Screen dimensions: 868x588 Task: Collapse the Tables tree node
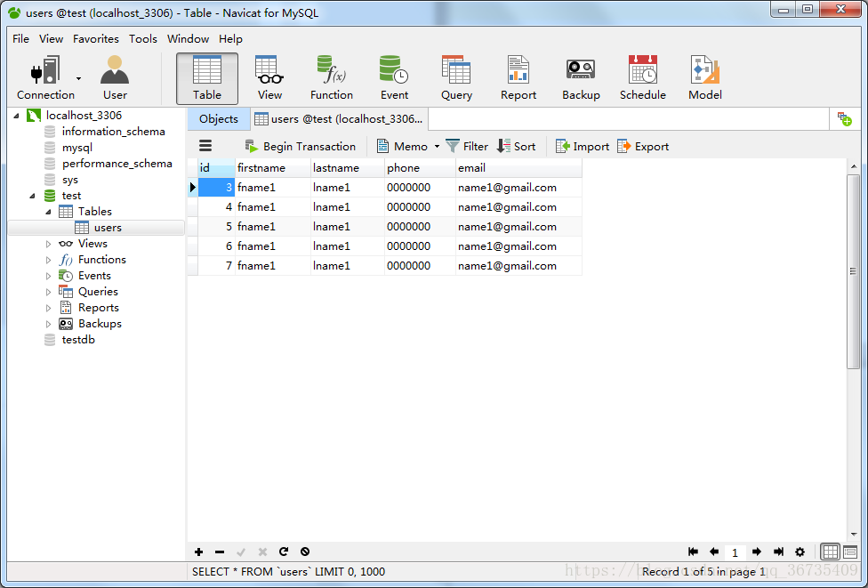[x=48, y=212]
